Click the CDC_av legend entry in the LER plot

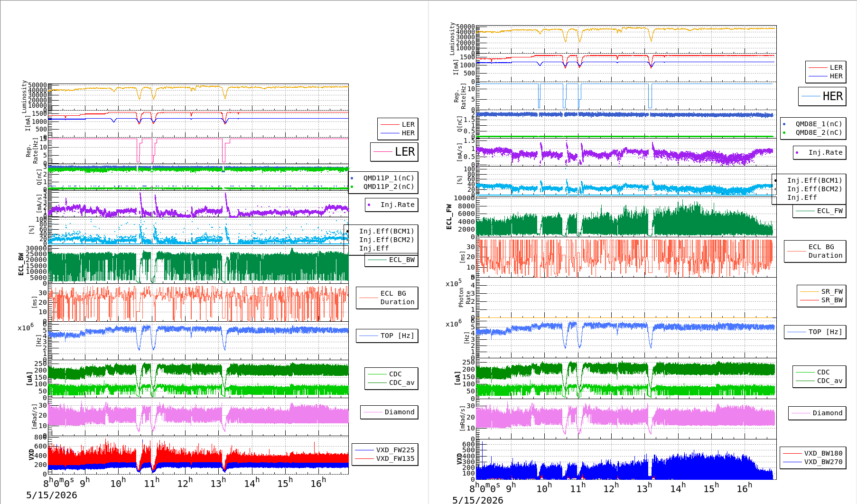391,383
